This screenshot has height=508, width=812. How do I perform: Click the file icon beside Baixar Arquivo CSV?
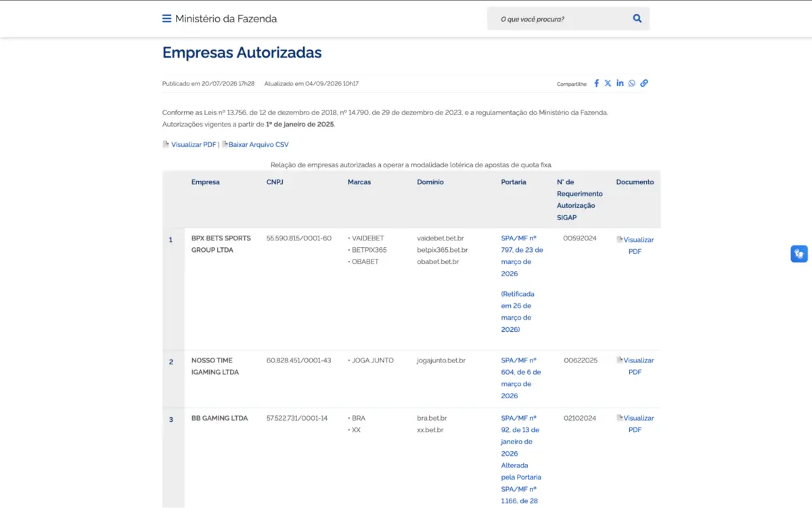[225, 144]
